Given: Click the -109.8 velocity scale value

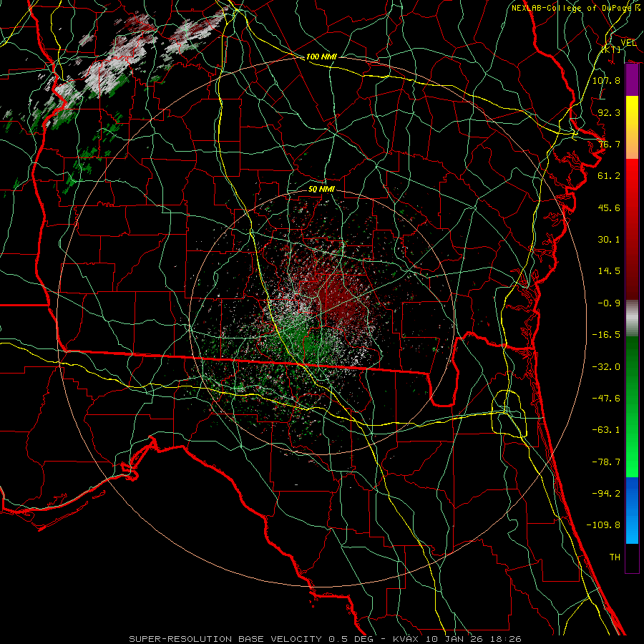Looking at the screenshot, I should pyautogui.click(x=603, y=525).
